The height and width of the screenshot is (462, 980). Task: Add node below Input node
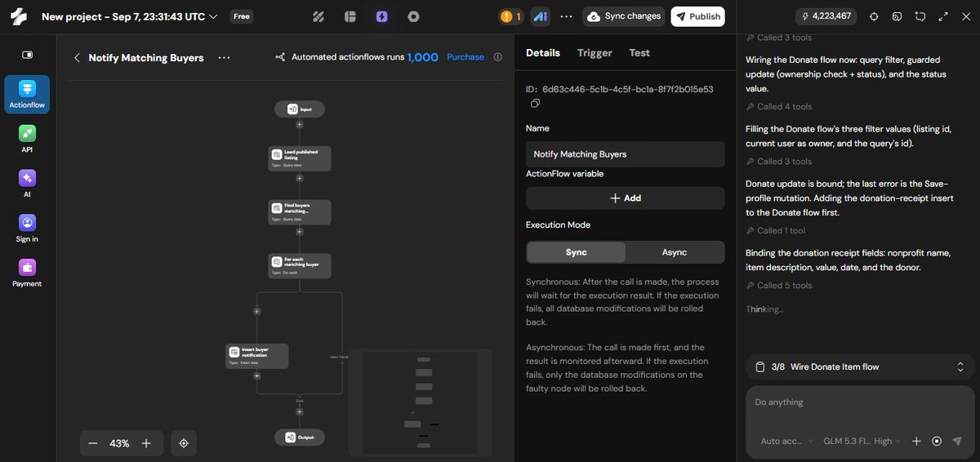[299, 125]
